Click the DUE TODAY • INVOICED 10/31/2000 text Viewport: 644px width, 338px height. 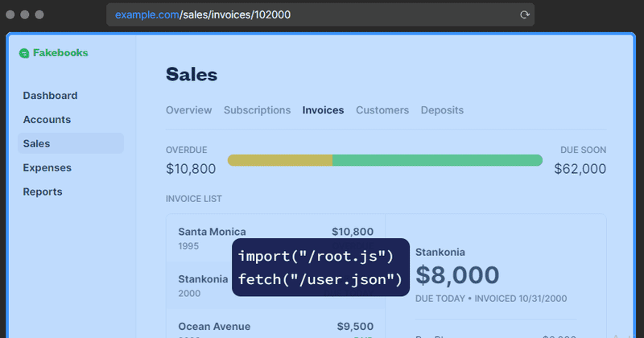click(x=491, y=299)
